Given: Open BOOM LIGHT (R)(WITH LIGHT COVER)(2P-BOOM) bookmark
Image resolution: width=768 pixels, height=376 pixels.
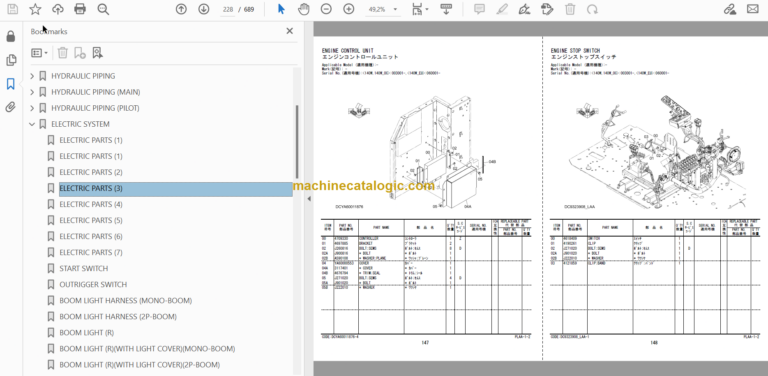Looking at the screenshot, I should [x=140, y=365].
